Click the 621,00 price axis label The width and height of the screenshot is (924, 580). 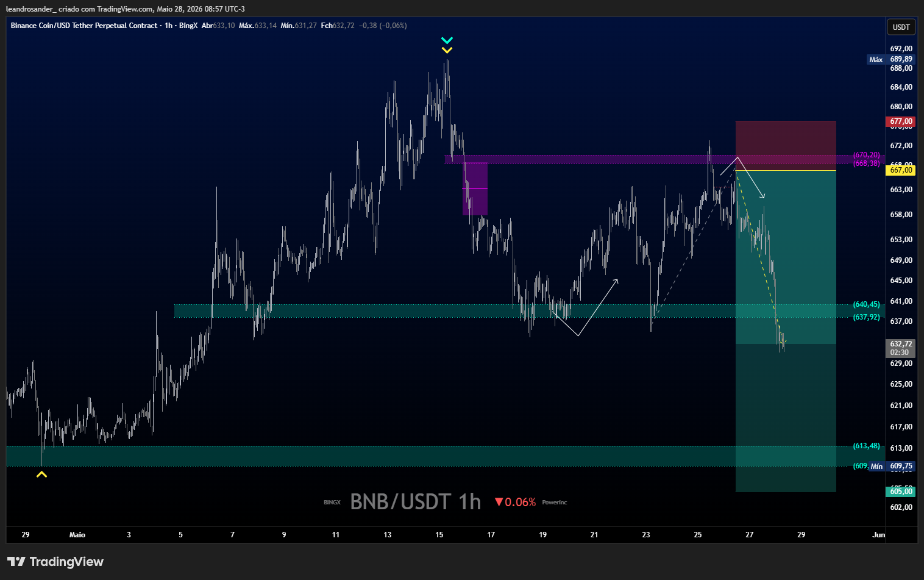[x=901, y=406]
